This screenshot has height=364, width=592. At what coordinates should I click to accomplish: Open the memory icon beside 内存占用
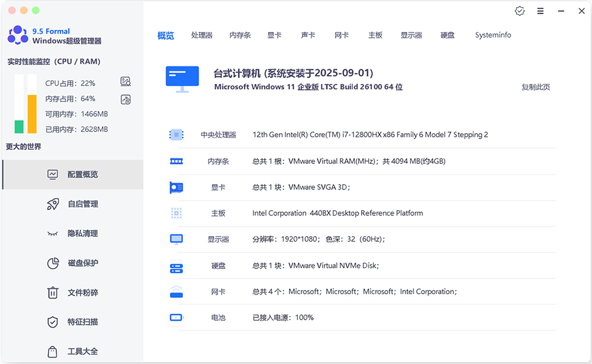pos(126,99)
